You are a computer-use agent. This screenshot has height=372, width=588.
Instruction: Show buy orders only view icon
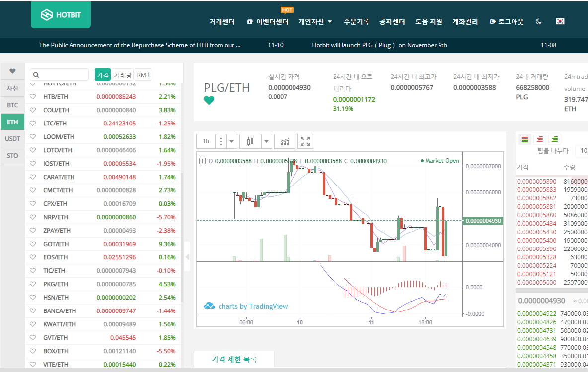click(x=555, y=139)
